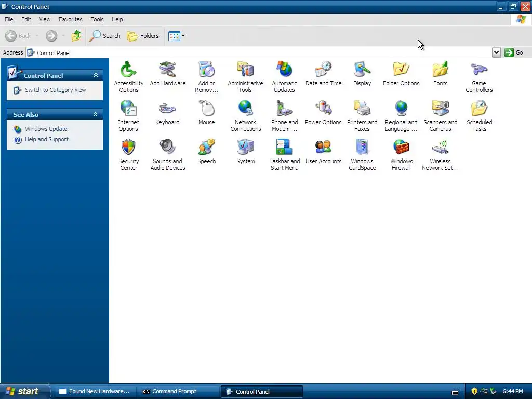Select the Mouse settings icon

click(206, 109)
